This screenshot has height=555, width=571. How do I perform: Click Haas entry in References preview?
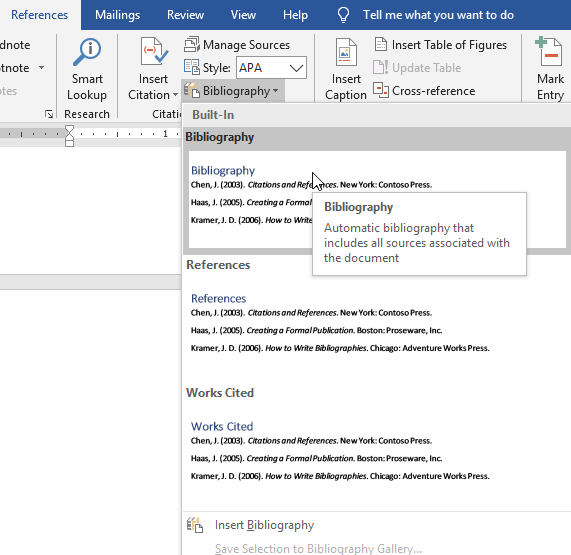316,330
